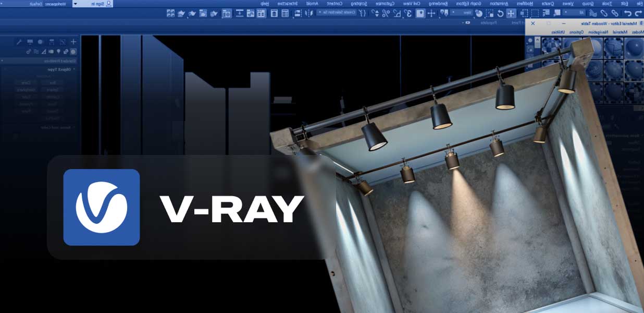This screenshot has width=644, height=313.
Task: Switch to the Create command panel tab
Action: coord(73,42)
